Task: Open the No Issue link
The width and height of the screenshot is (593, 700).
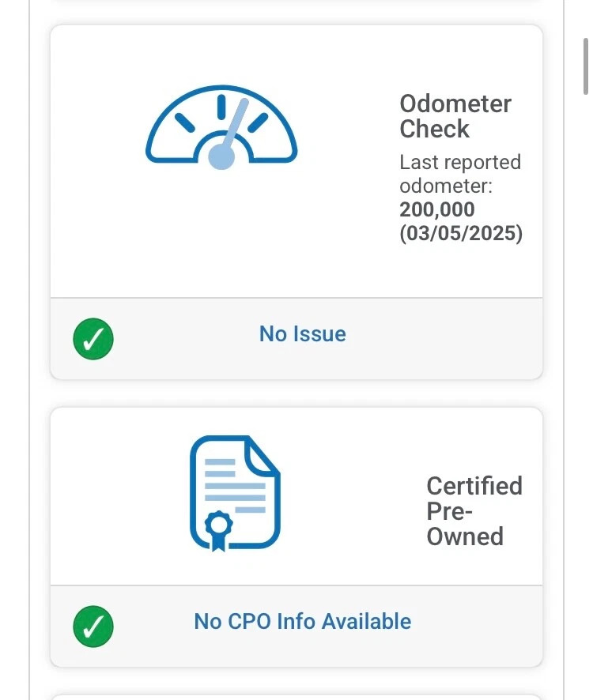Action: pos(303,334)
